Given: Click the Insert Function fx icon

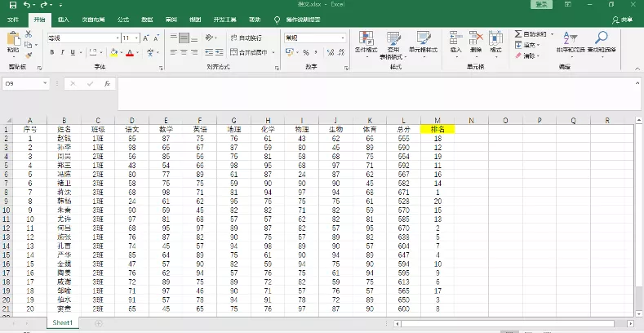Looking at the screenshot, I should coord(107,83).
